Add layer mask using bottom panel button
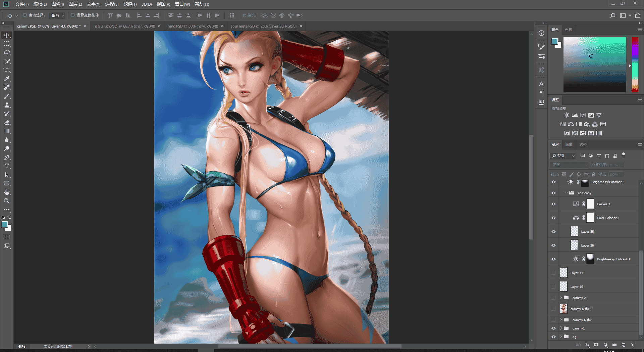This screenshot has height=352, width=644. point(596,345)
